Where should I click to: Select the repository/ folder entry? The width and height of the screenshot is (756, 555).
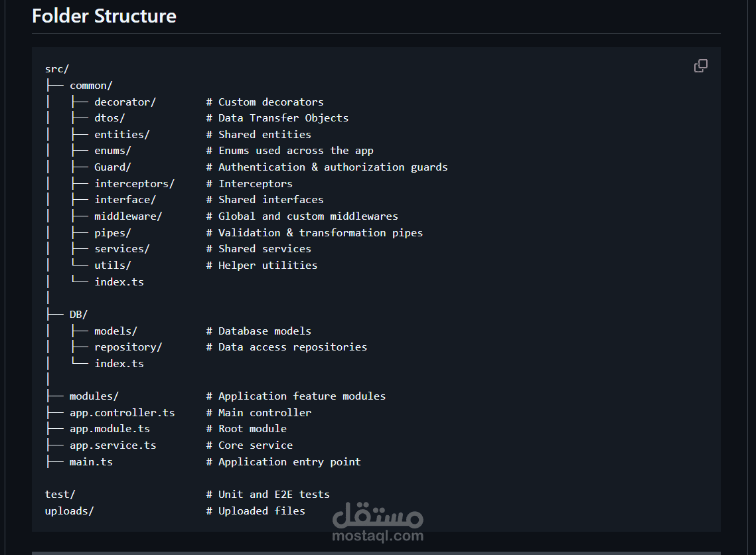point(128,347)
